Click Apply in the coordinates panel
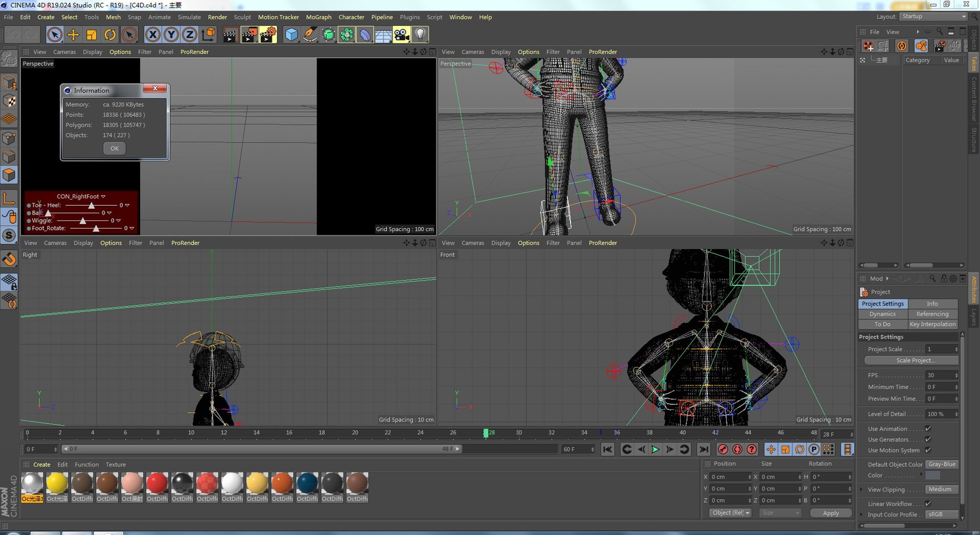Viewport: 980px width, 535px height. pos(831,513)
